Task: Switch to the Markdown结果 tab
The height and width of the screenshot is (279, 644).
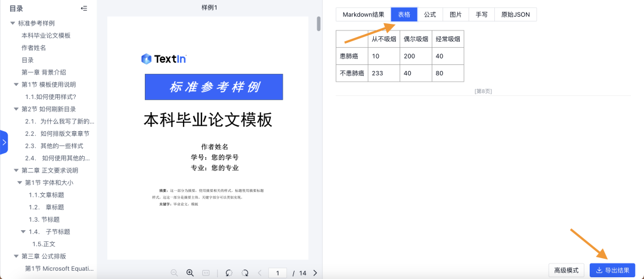Action: 364,14
